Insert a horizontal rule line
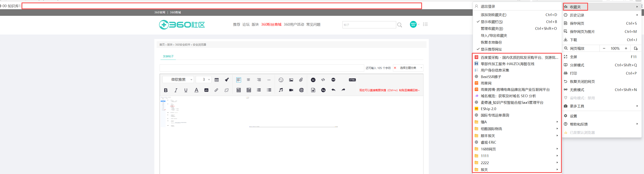 pos(269,80)
